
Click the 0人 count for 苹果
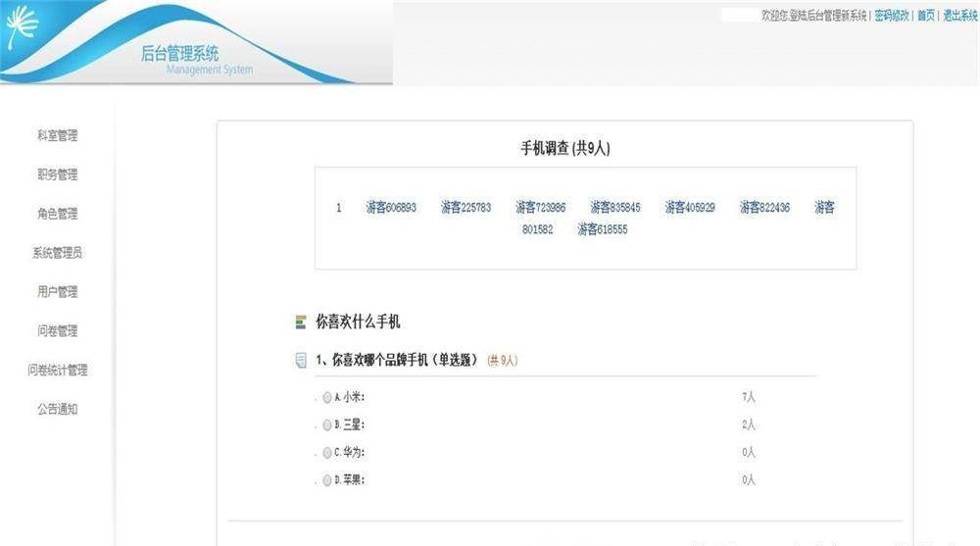click(749, 479)
